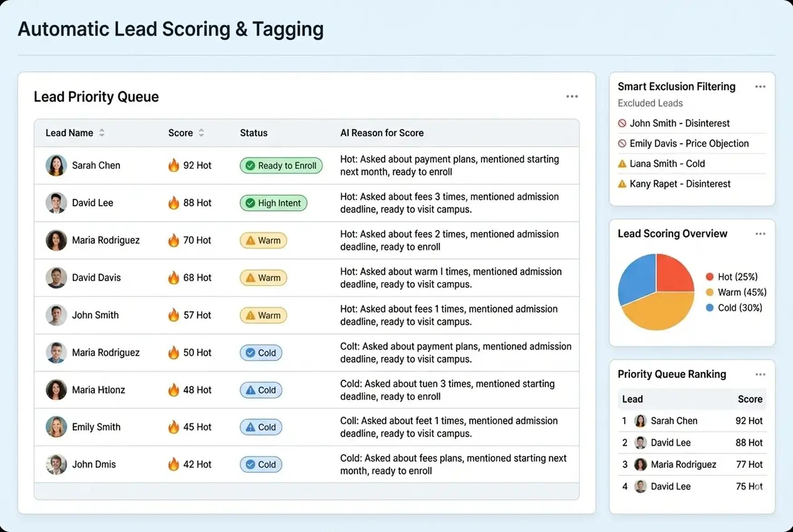Open the Lead Priority Queue options menu
This screenshot has height=532, width=793.
(x=572, y=96)
